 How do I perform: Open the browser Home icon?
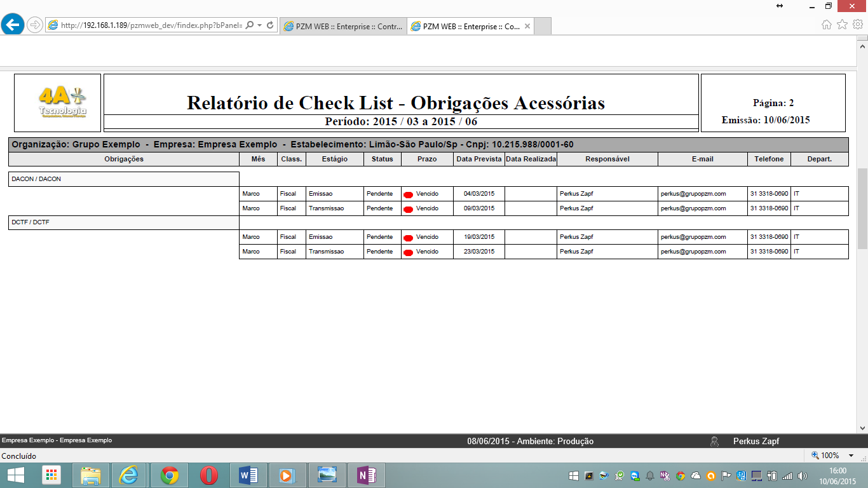(827, 25)
